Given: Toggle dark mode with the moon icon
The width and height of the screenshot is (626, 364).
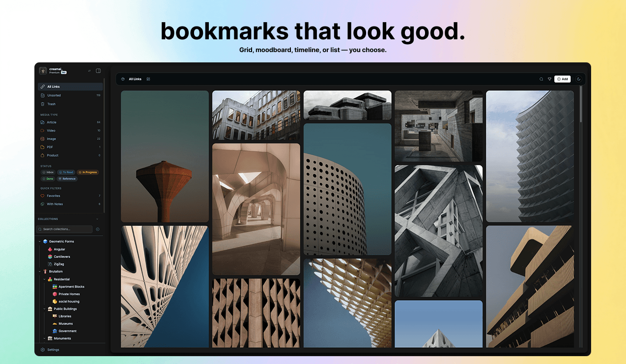Looking at the screenshot, I should point(578,79).
